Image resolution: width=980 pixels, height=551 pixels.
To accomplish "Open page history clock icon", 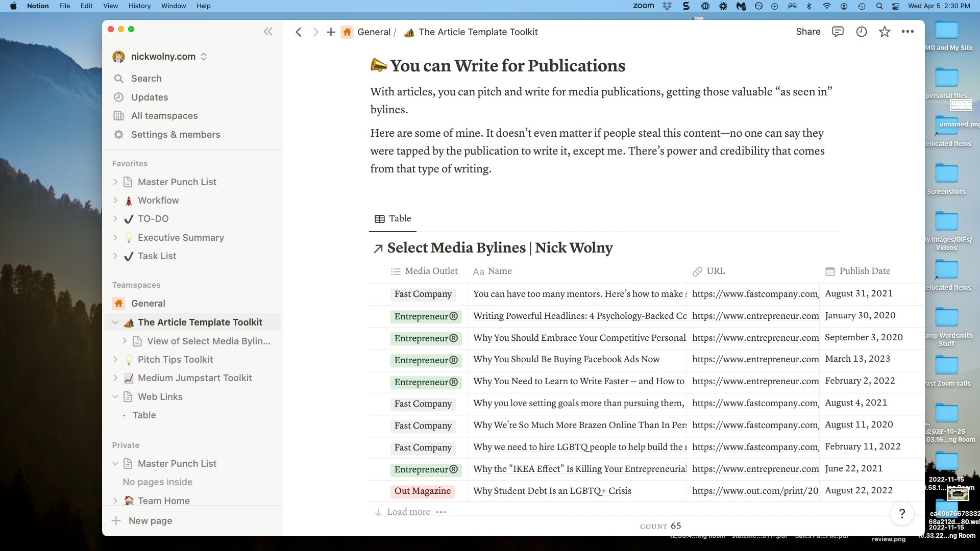I will (862, 32).
